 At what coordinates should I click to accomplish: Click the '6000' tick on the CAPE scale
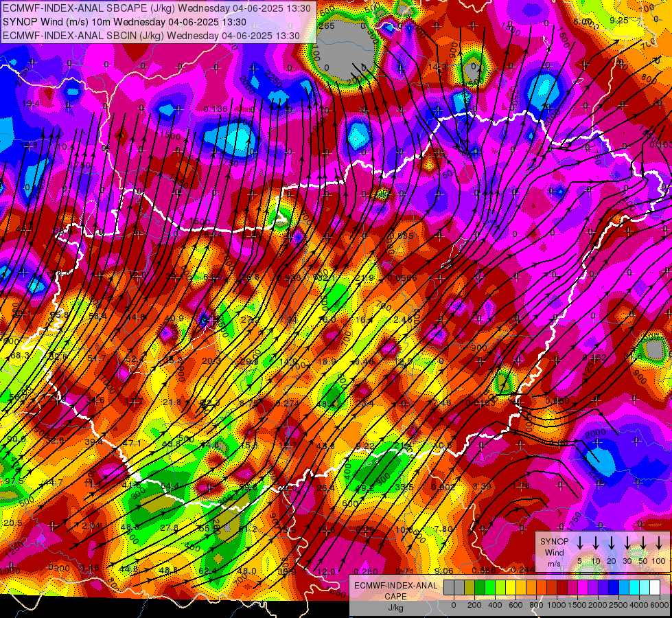point(660,605)
